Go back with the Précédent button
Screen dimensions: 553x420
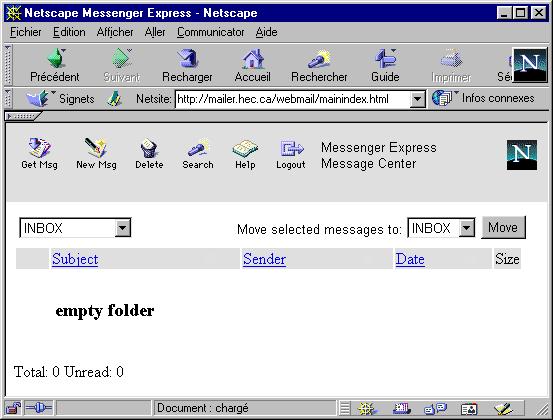55,66
